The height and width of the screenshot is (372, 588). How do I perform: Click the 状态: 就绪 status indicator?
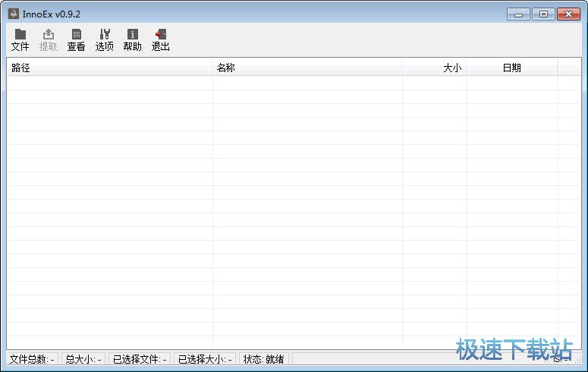click(264, 359)
